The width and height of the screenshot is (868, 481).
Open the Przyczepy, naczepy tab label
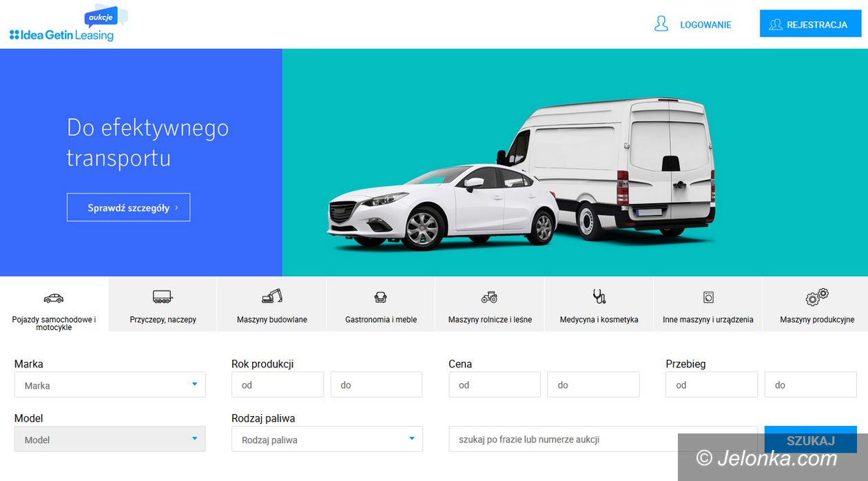[x=163, y=320]
